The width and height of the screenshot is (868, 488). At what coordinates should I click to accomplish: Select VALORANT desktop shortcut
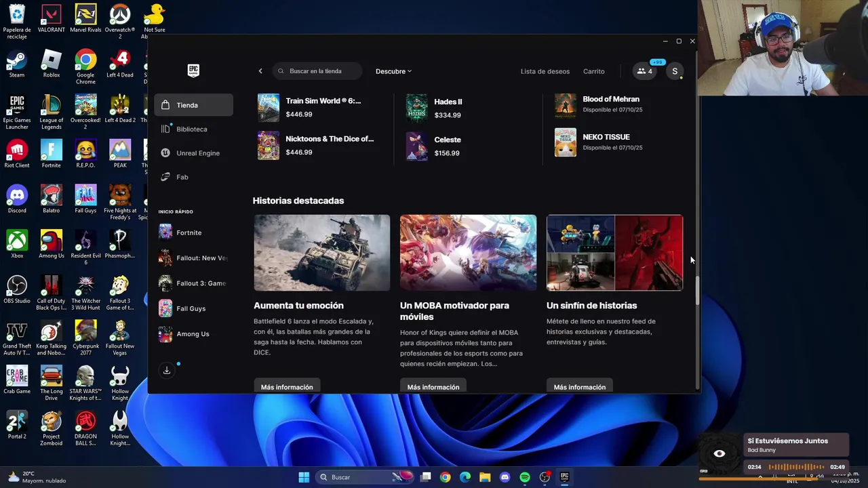coord(52,19)
